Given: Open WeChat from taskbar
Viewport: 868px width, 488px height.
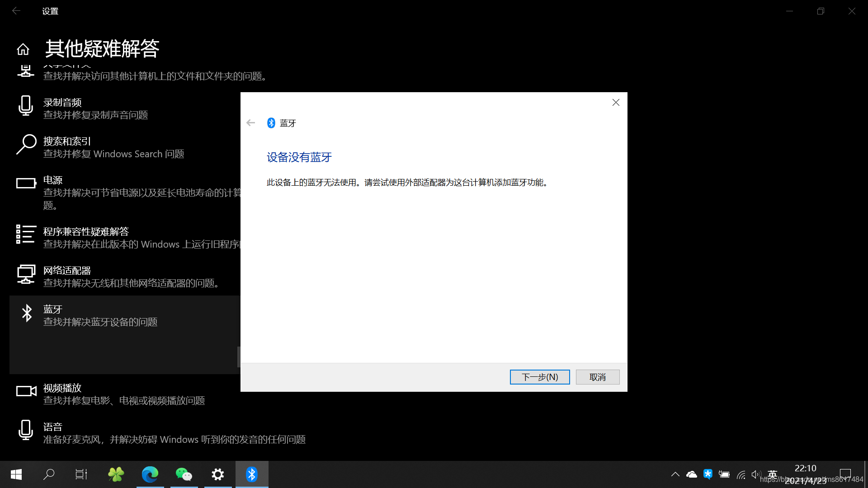Looking at the screenshot, I should 184,474.
